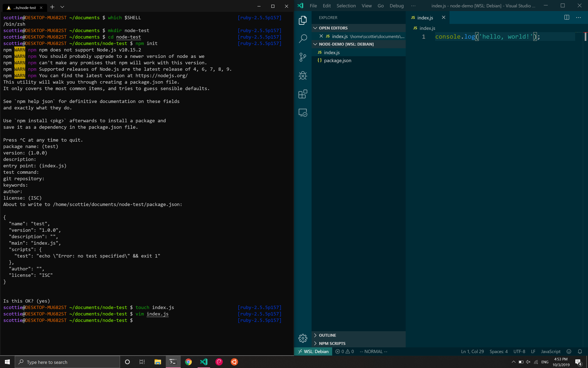Expand the Outline section
Screen dimensions: 588x368
click(358, 335)
